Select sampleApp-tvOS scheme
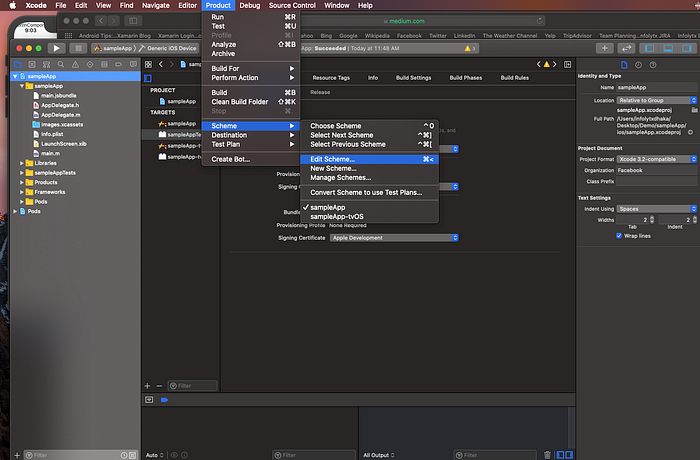Image resolution: width=700 pixels, height=460 pixels. point(369,217)
